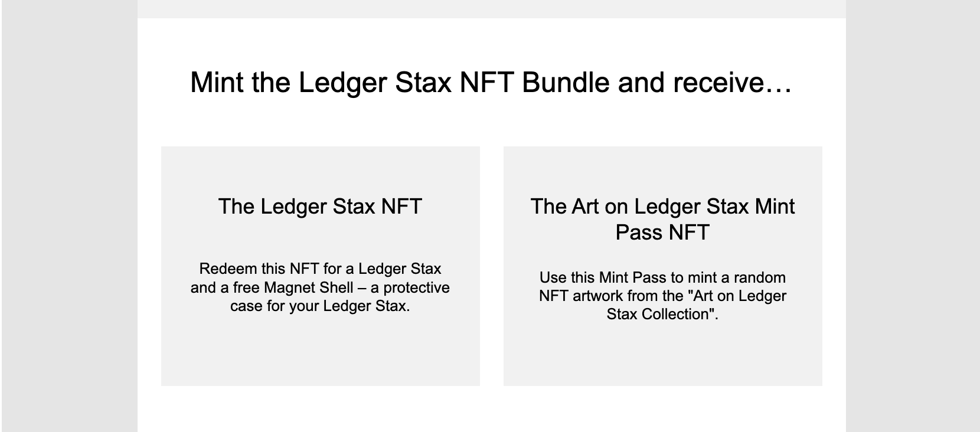Image resolution: width=980 pixels, height=432 pixels.
Task: Click the left gray page margin
Action: coord(70,216)
